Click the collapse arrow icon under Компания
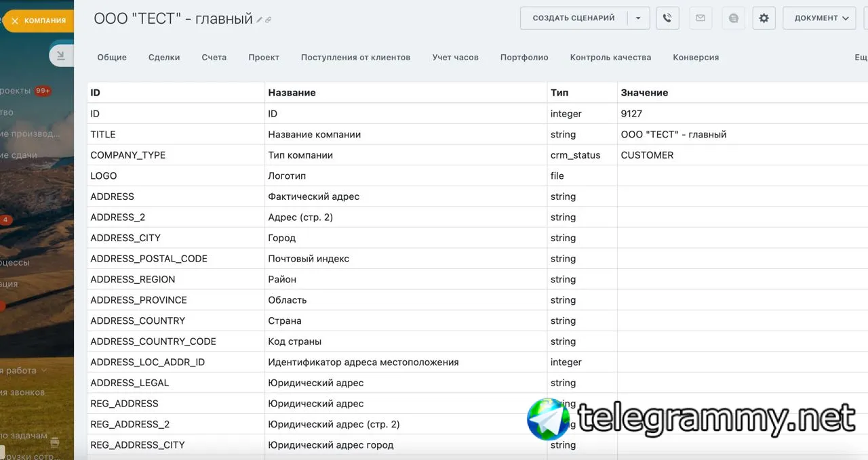Viewport: 868px width, 460px height. point(61,56)
